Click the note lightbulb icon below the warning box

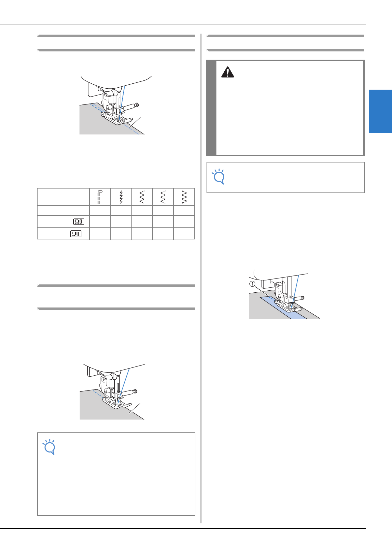(x=218, y=176)
